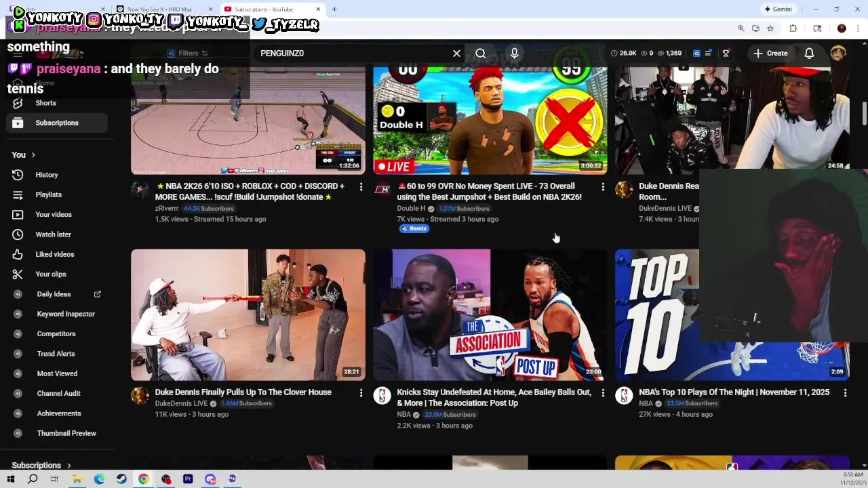Image resolution: width=868 pixels, height=488 pixels.
Task: Open the Chrome three-dot menu
Action: [859, 28]
